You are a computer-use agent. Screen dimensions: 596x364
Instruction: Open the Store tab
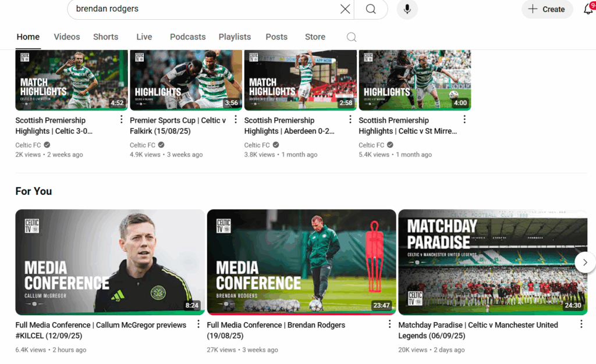click(315, 37)
